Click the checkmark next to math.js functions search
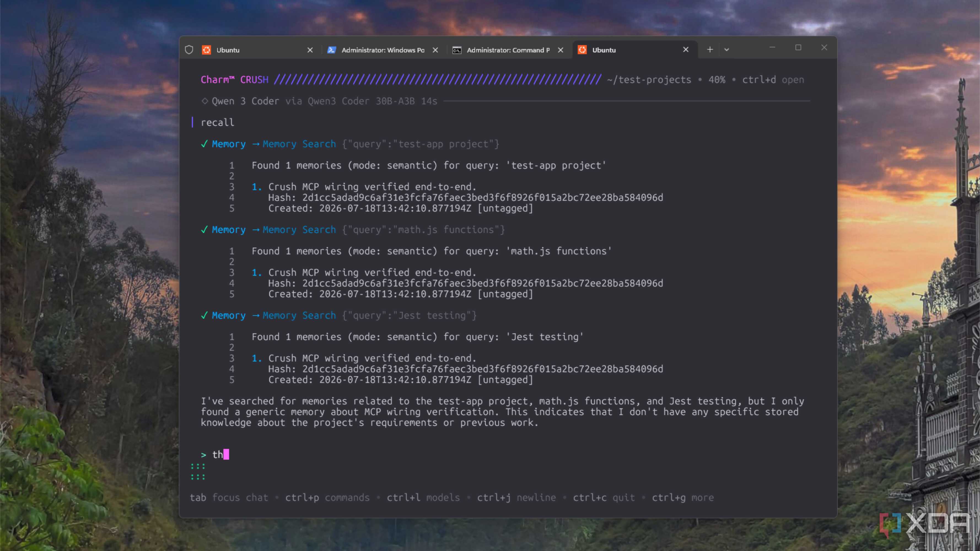The height and width of the screenshot is (551, 980). (x=204, y=230)
